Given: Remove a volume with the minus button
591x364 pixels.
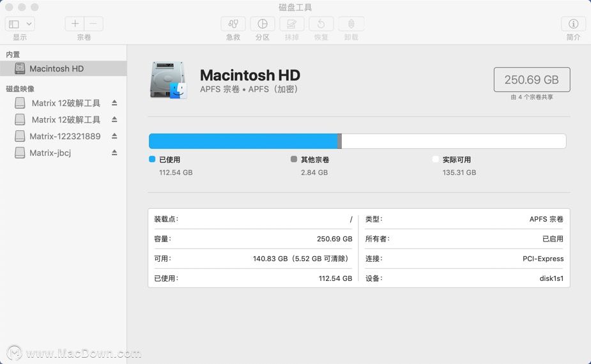Looking at the screenshot, I should [93, 24].
